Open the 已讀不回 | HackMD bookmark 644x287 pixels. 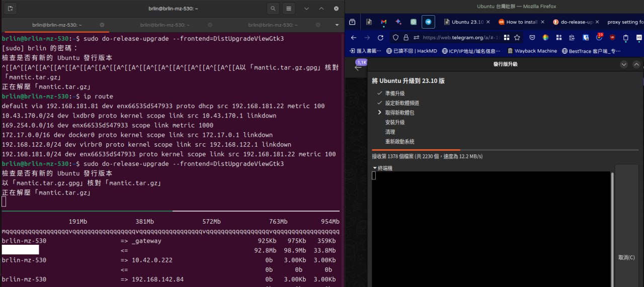click(412, 51)
